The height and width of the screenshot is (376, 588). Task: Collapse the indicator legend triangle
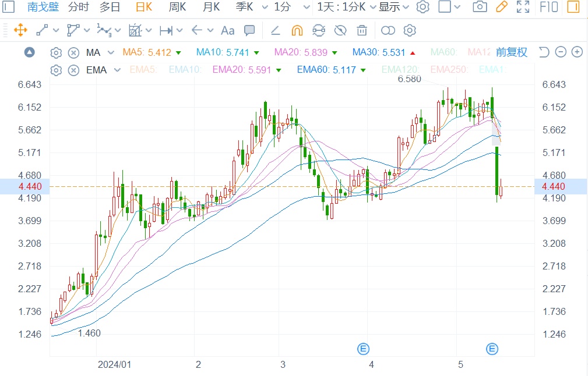29,53
